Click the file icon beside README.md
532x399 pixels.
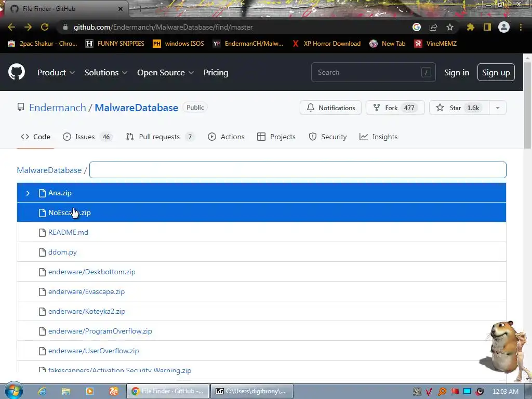click(x=42, y=232)
